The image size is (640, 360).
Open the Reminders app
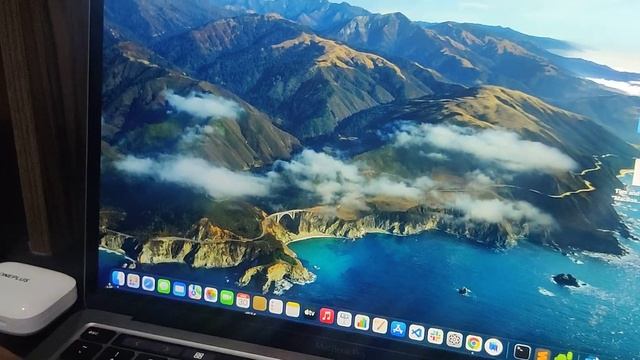[x=276, y=306]
